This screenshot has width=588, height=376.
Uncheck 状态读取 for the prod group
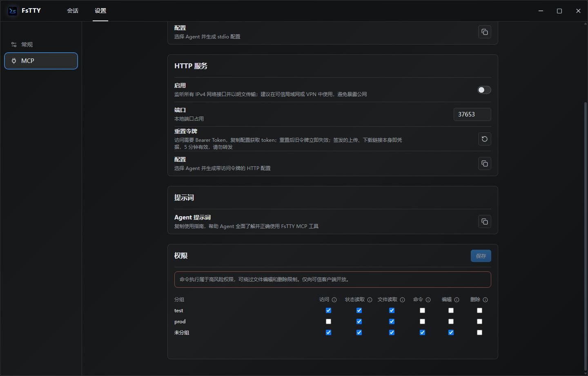(359, 322)
